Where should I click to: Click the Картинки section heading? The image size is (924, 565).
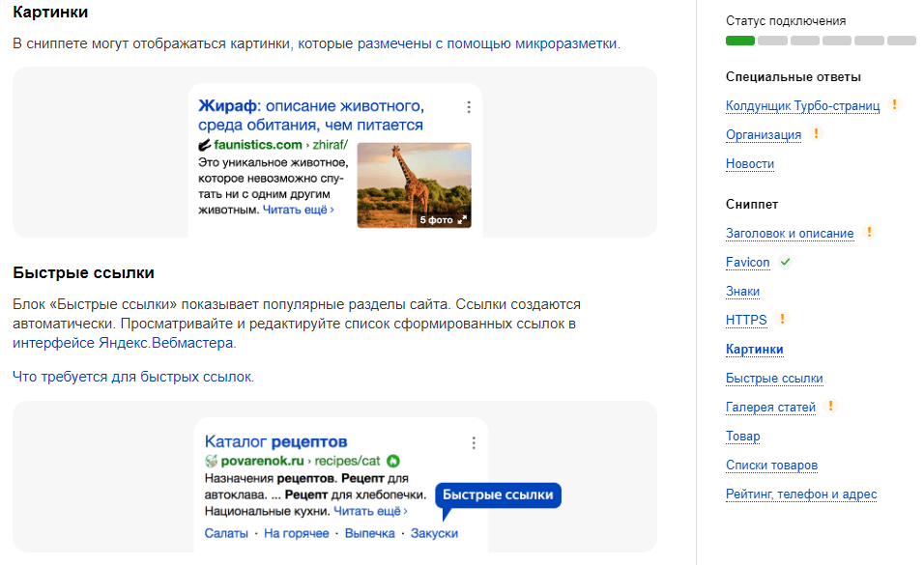click(x=50, y=13)
